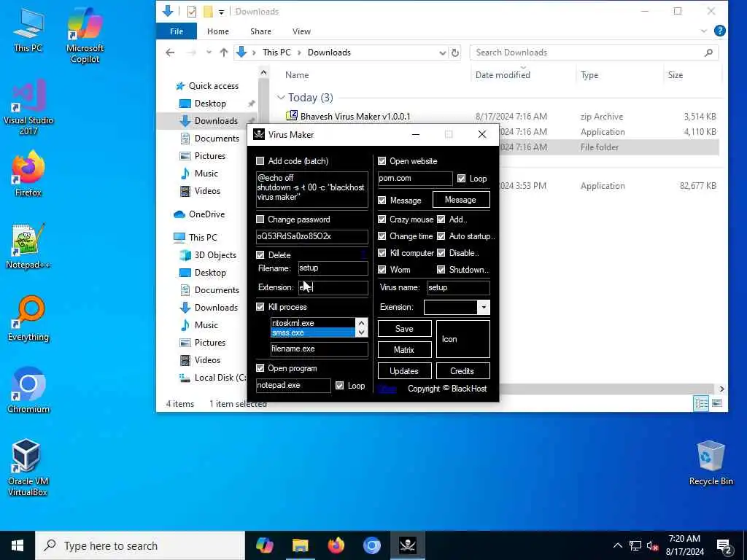Open the recent locations dropdown arrow

(x=209, y=52)
